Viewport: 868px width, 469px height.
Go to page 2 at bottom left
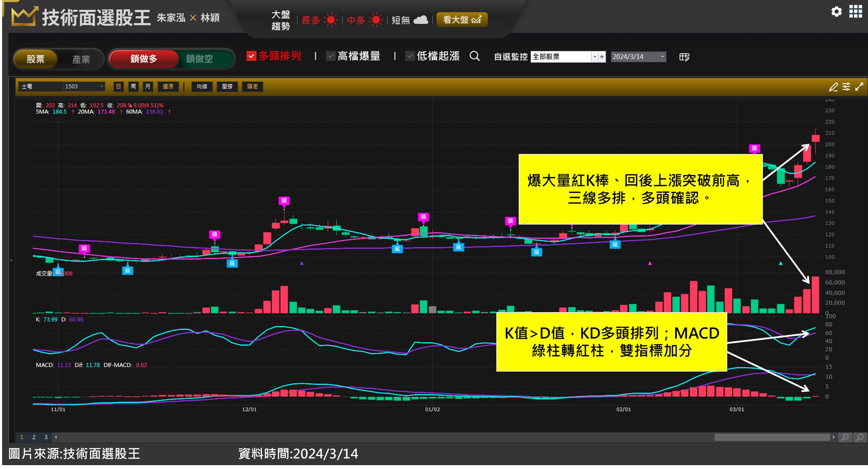coord(34,437)
